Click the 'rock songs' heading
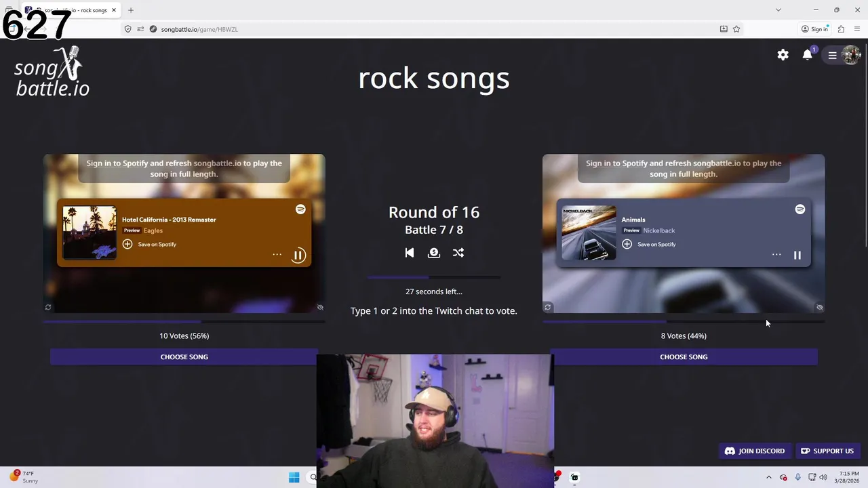The width and height of the screenshot is (868, 488). (434, 78)
